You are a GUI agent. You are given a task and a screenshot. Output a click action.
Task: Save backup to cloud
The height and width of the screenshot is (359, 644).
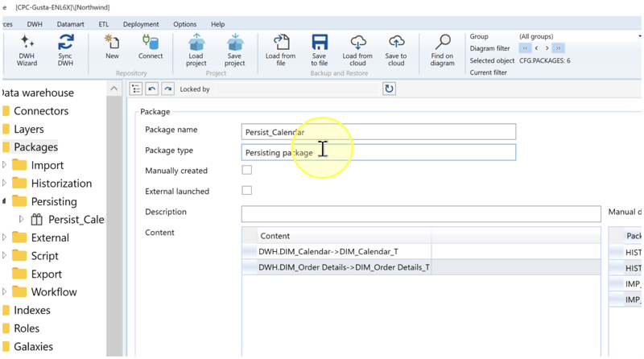click(x=396, y=50)
